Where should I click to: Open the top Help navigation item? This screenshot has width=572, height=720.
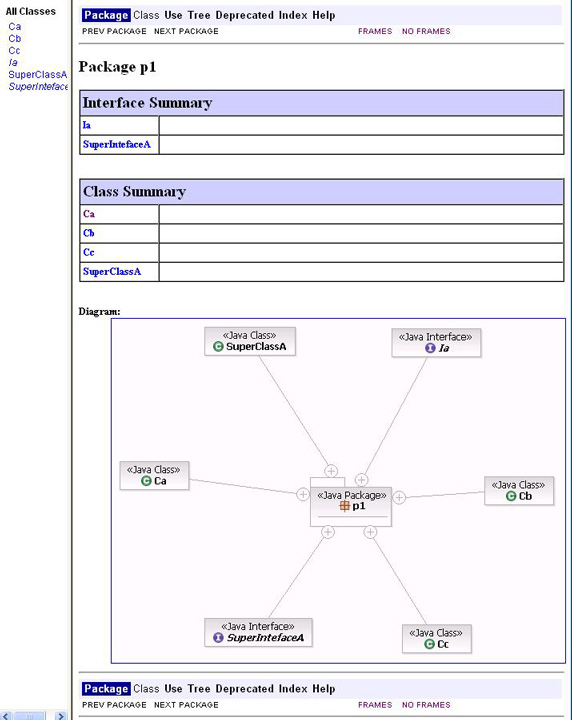click(324, 15)
